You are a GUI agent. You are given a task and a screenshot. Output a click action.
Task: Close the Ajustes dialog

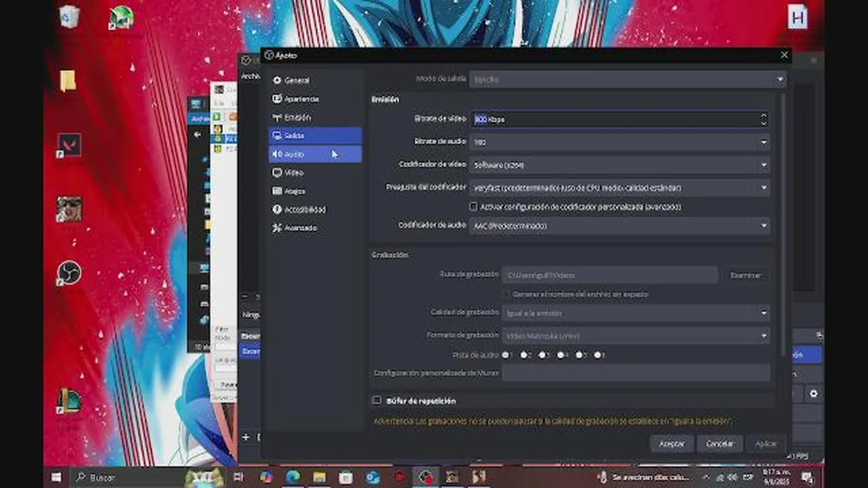[x=785, y=55]
